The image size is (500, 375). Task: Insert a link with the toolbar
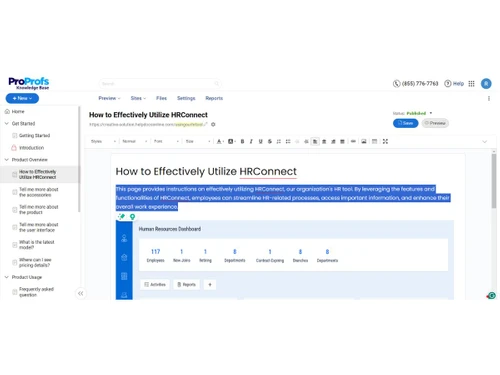353,141
